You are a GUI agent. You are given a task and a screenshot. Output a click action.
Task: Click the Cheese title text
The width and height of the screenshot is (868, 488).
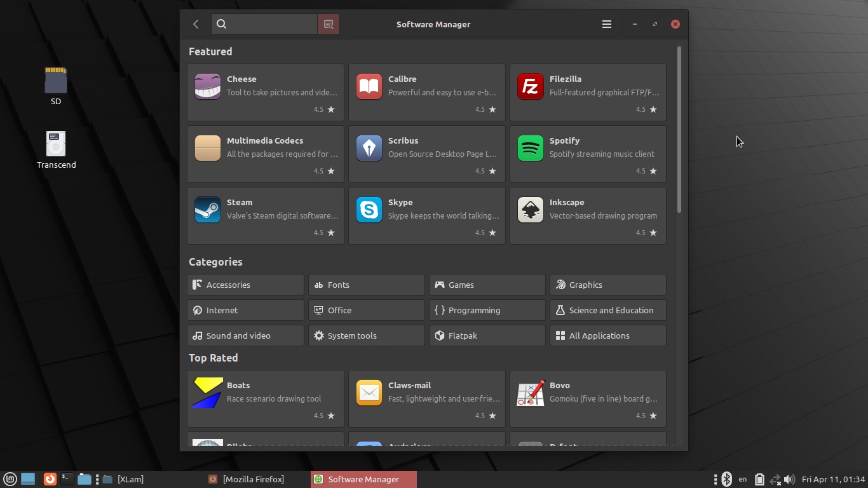coord(241,79)
